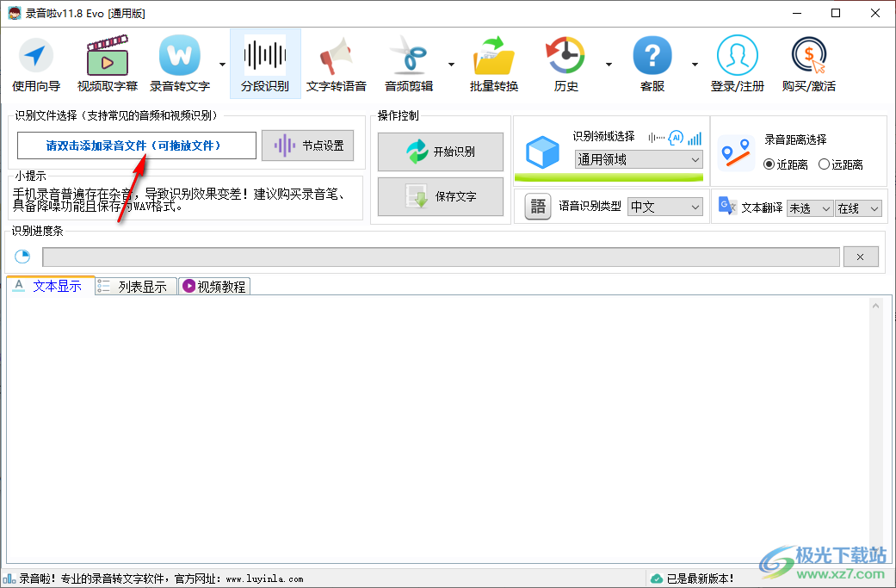Open 购买/激活 purchase and activation
This screenshot has width=896, height=588.
[808, 64]
